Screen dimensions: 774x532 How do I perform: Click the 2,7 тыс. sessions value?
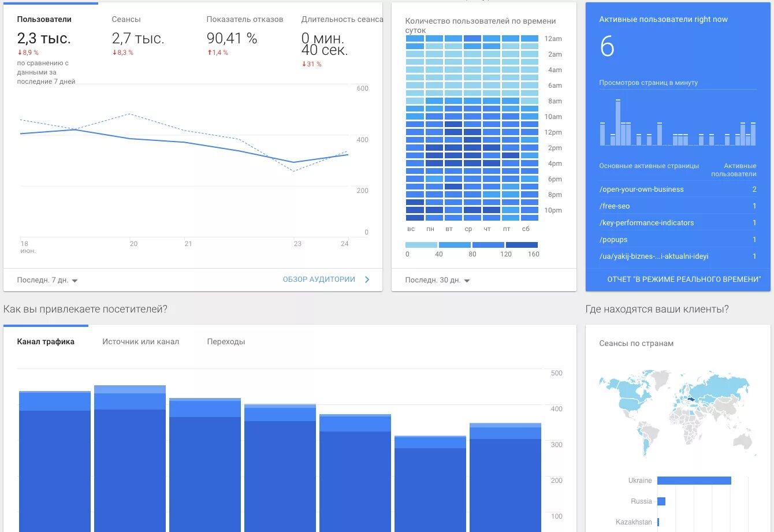pyautogui.click(x=138, y=39)
